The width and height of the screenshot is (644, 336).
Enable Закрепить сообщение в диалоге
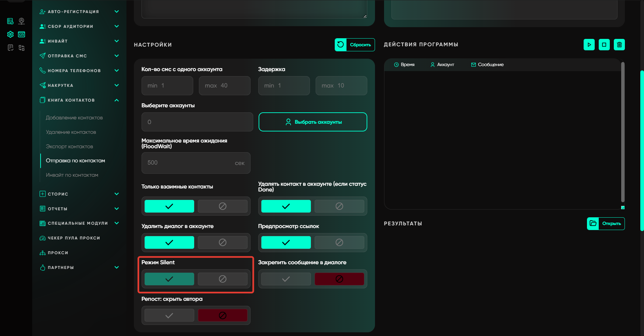point(286,279)
